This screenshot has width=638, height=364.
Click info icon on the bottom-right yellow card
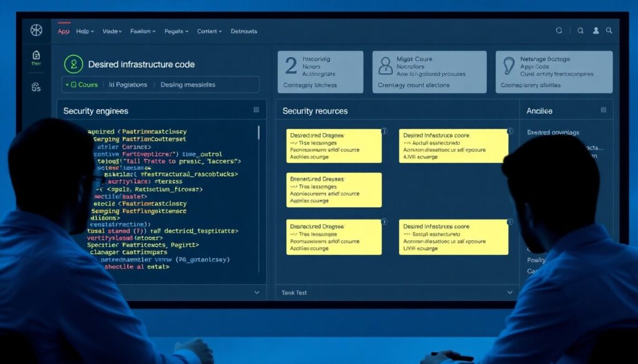click(510, 222)
